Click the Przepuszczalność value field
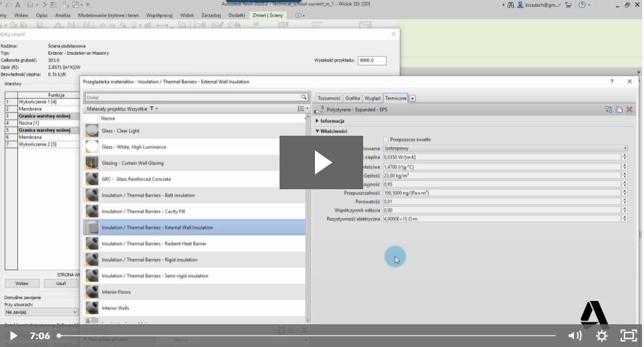The image size is (644, 347). pos(502,193)
